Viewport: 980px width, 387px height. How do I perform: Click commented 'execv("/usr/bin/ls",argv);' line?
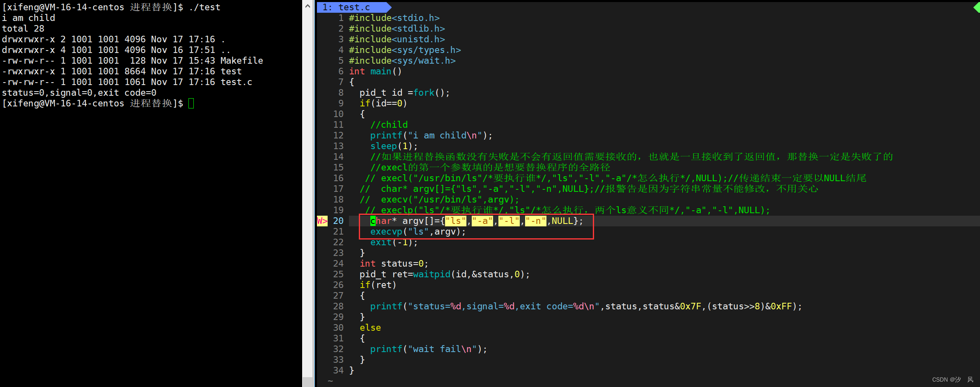point(440,200)
